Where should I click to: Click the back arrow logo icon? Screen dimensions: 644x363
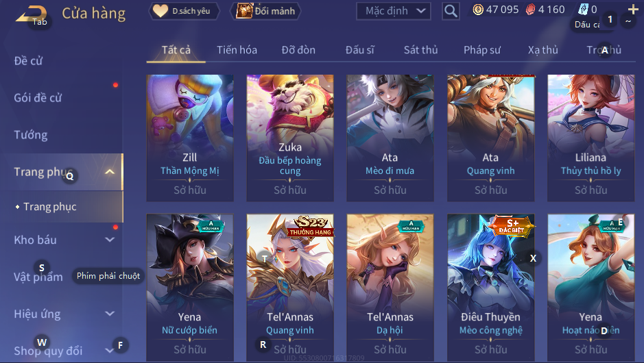pyautogui.click(x=32, y=14)
